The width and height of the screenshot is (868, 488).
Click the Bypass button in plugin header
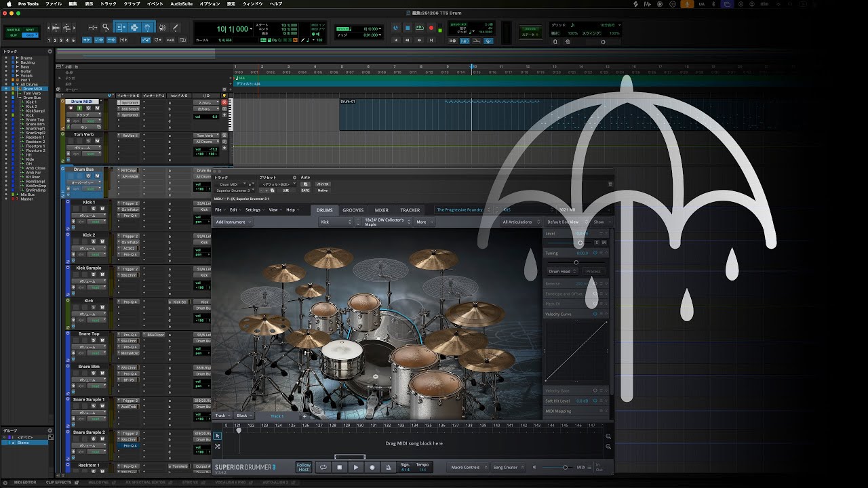pos(324,184)
